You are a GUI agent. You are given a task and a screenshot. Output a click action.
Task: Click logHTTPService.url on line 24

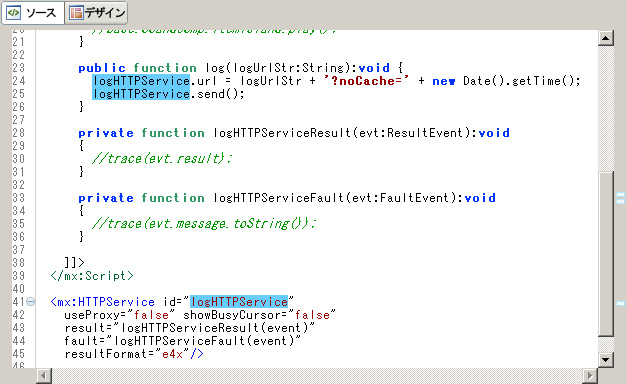[x=155, y=81]
